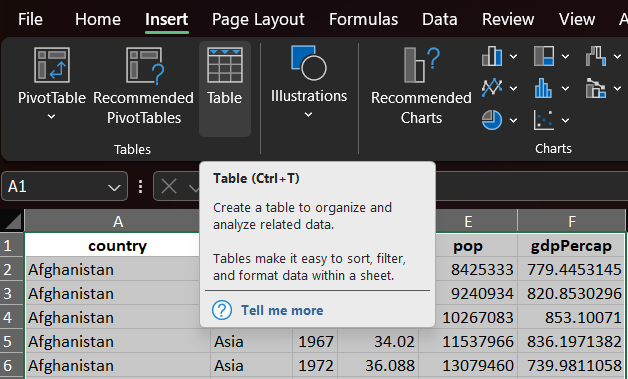Image resolution: width=628 pixels, height=379 pixels.
Task: Select cell with value 10267083
Action: tap(477, 317)
